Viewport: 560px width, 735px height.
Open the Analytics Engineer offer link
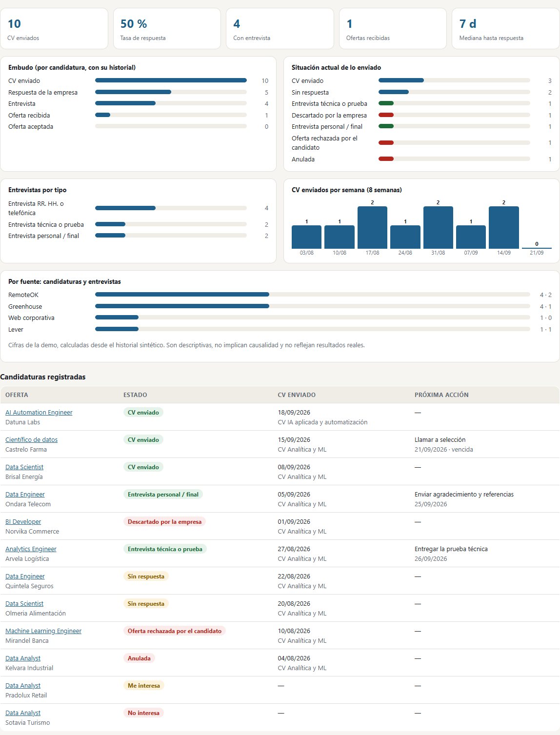tap(31, 549)
